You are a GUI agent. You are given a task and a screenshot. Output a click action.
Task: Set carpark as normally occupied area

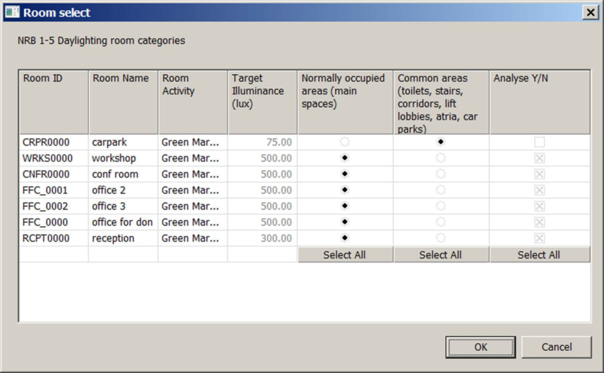(344, 142)
